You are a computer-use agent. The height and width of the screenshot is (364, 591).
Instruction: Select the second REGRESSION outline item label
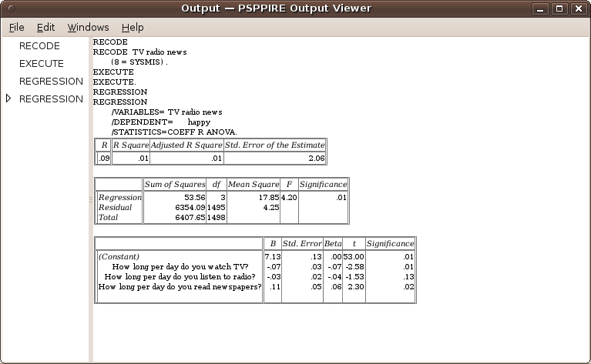point(51,99)
